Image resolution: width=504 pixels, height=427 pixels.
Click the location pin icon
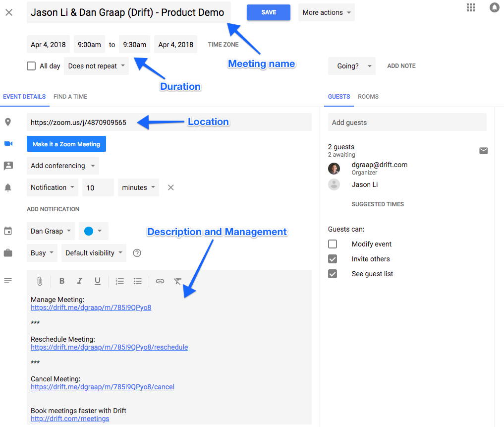tap(8, 122)
